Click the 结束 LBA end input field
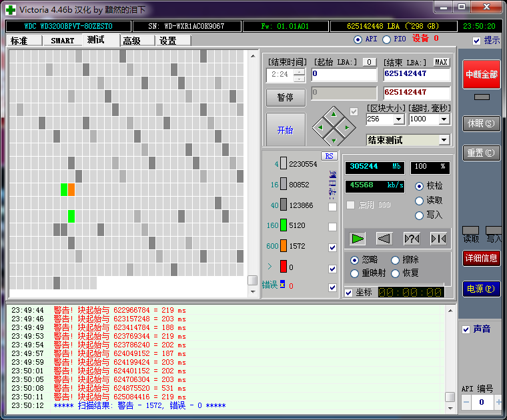507x420 pixels. 416,75
